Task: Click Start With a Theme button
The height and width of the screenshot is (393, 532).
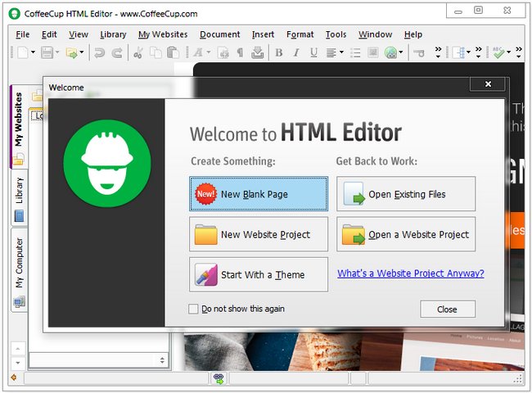Action: click(259, 274)
